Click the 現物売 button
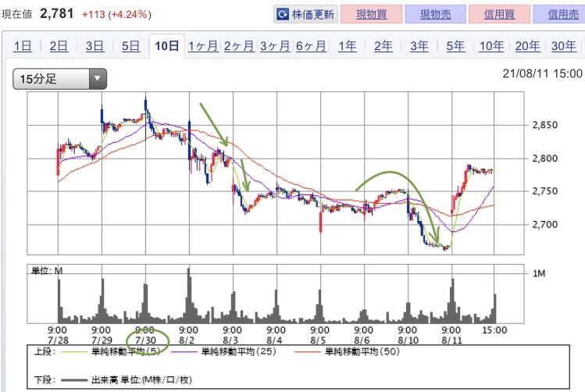 pos(435,14)
